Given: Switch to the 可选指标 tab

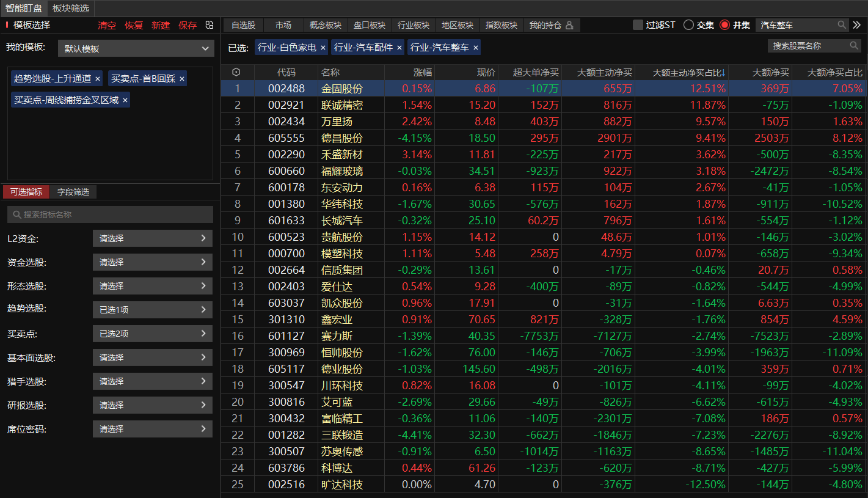Looking at the screenshot, I should pos(26,192).
